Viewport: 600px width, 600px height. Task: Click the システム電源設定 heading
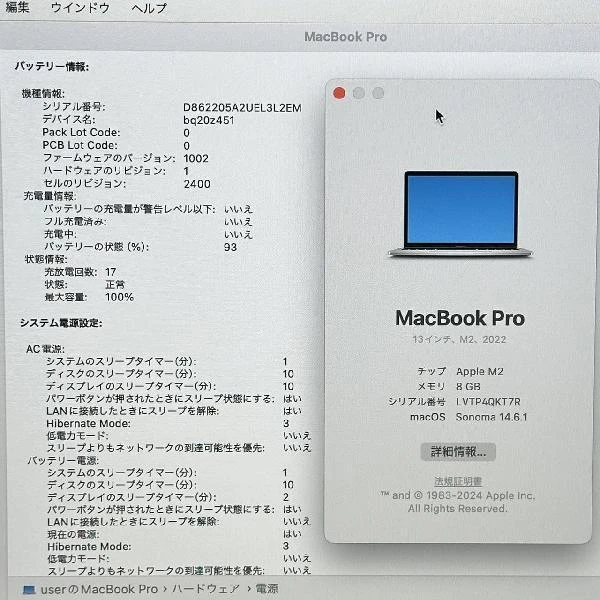point(61,323)
